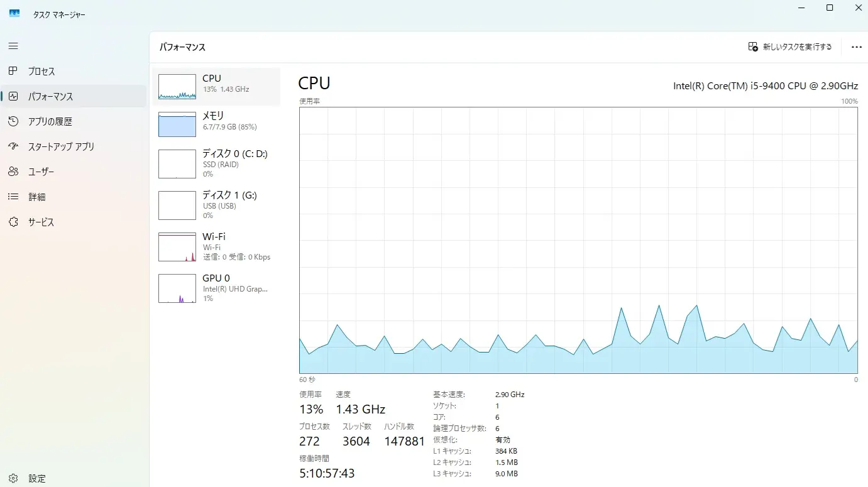Run a new task with 新しいタスクを実行する
868x487 pixels.
(791, 47)
